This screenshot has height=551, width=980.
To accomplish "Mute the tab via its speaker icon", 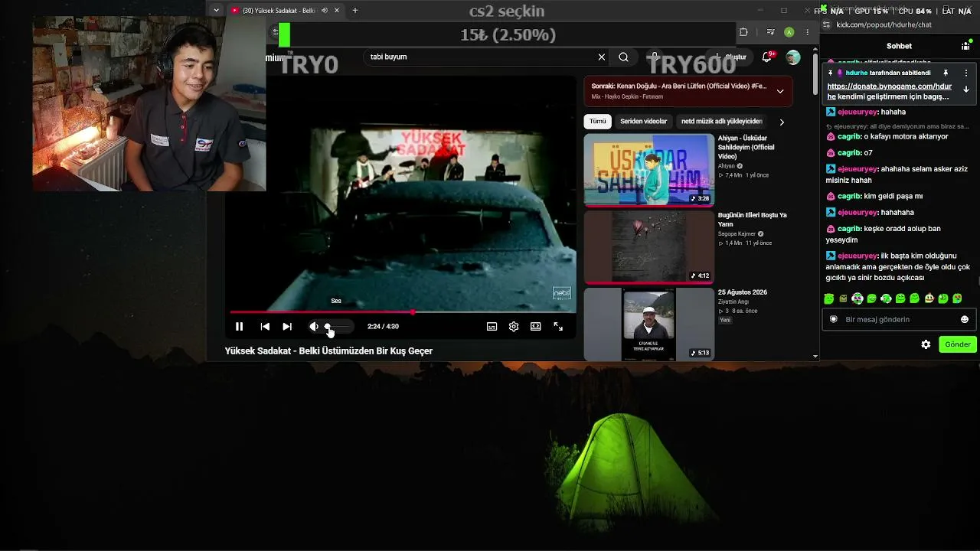I will click(324, 11).
